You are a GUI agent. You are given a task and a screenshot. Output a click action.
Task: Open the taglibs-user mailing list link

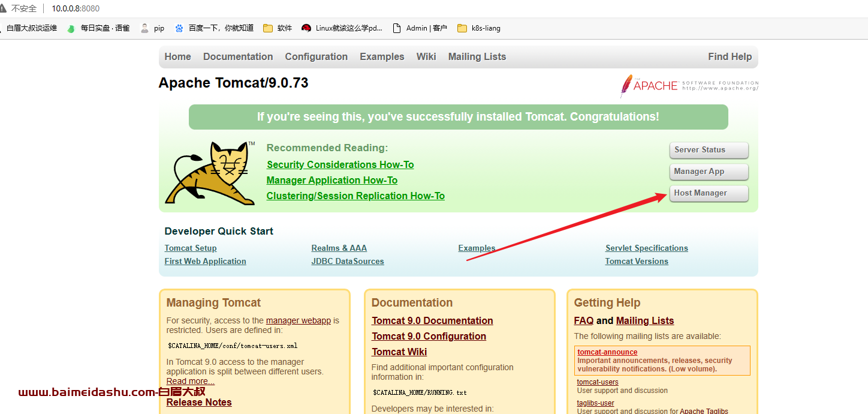(596, 403)
